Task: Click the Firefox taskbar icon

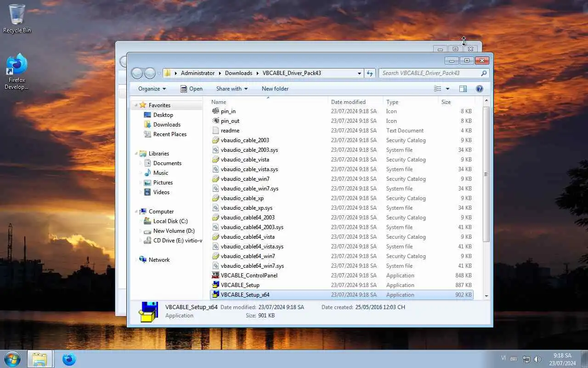Action: click(69, 359)
